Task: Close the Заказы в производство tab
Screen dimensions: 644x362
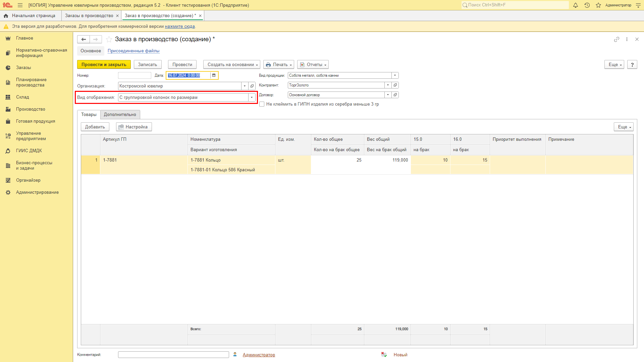Action: tap(117, 16)
